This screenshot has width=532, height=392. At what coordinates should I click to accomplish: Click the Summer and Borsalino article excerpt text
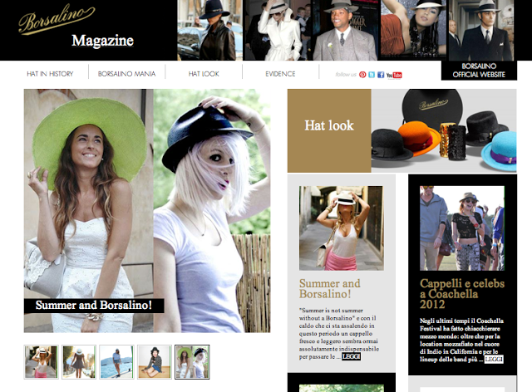[x=338, y=334]
